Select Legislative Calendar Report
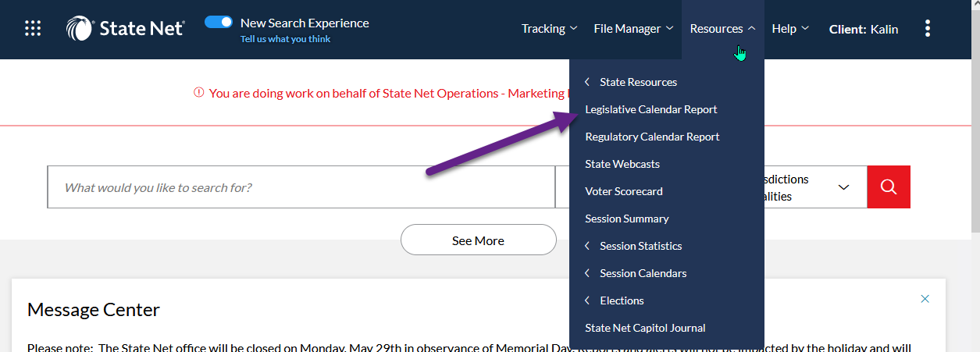The image size is (980, 352). 650,109
